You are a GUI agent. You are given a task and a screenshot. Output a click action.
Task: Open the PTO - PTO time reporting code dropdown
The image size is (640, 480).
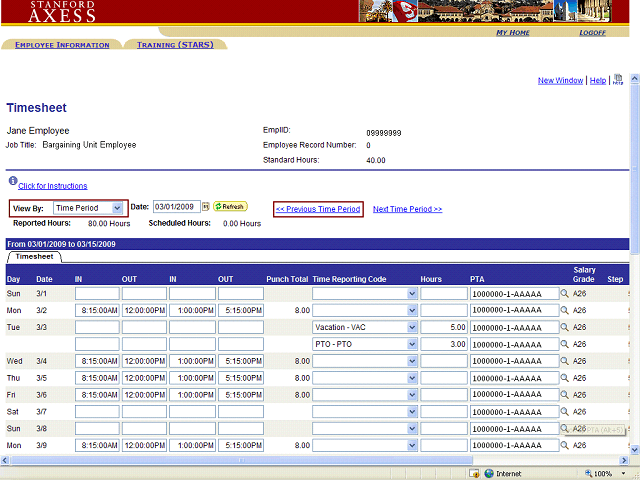pyautogui.click(x=411, y=344)
